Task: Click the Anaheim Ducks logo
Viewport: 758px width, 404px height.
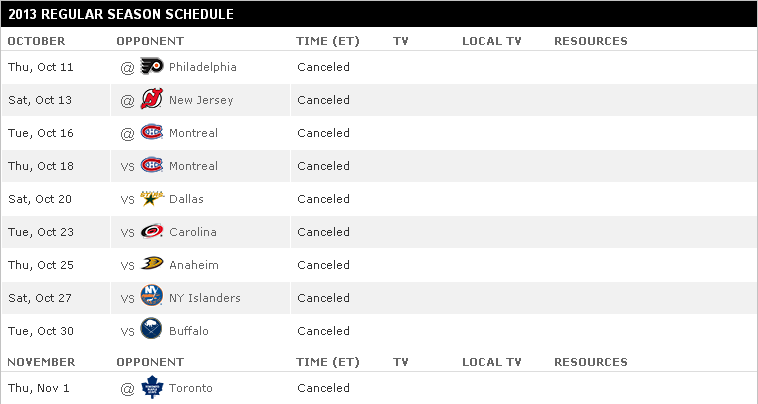Action: pos(152,264)
